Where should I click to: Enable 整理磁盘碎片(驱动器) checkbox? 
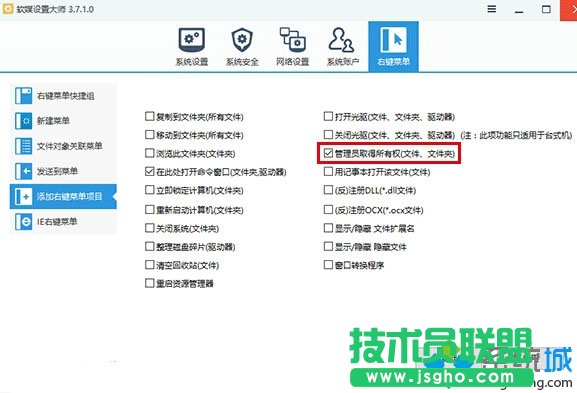149,246
